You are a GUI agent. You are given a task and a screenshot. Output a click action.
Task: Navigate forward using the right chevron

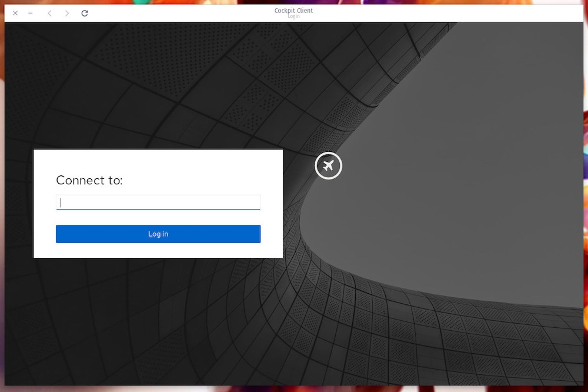pos(66,12)
